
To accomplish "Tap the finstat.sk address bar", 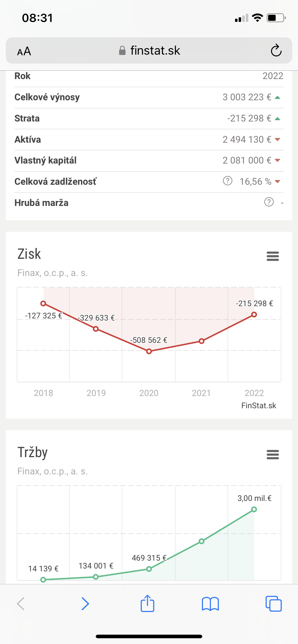I will pos(149,51).
